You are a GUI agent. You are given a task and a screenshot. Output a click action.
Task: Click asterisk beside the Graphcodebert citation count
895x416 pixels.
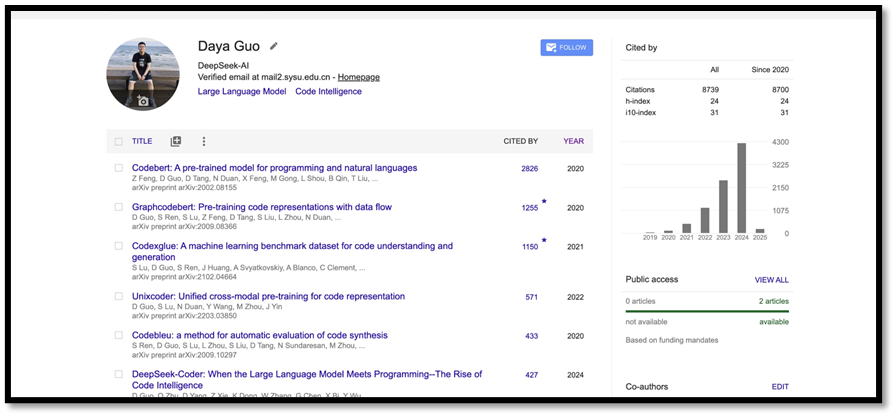coord(544,202)
